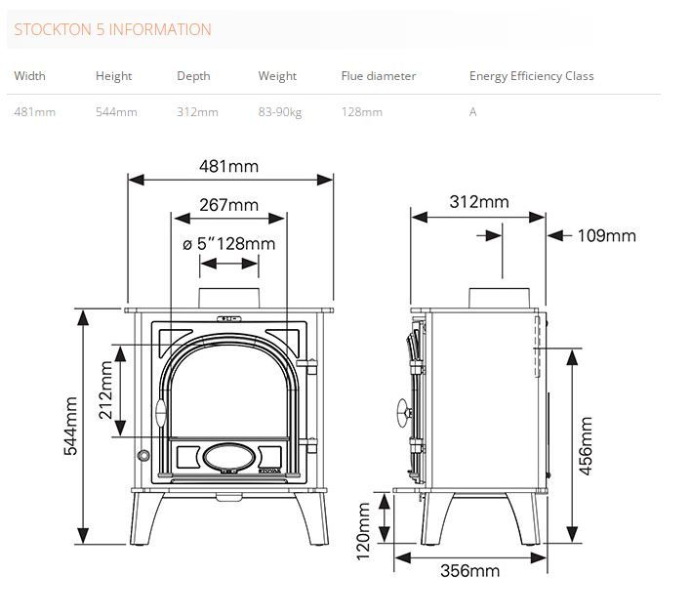Image resolution: width=691 pixels, height=616 pixels.
Task: Click the 312mm label above side view
Action: pos(479,202)
